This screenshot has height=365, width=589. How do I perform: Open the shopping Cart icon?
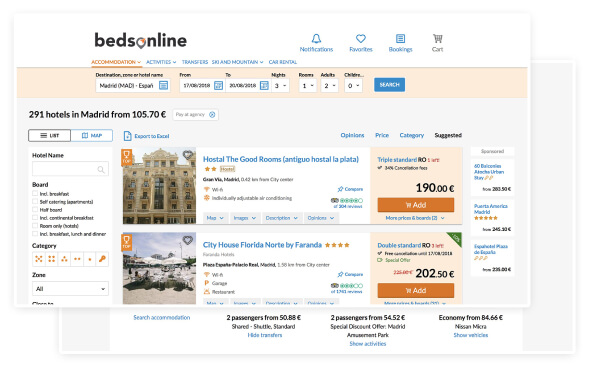(438, 38)
